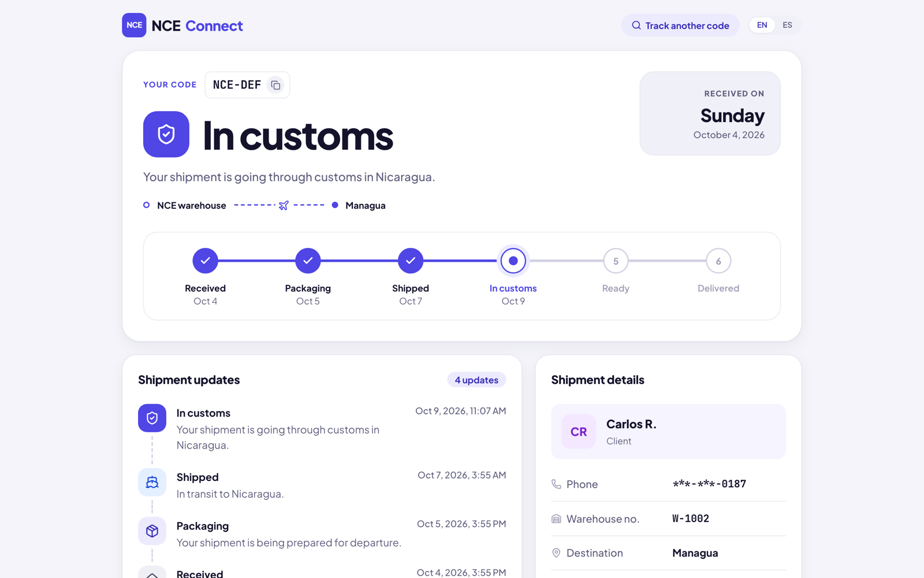Image resolution: width=924 pixels, height=578 pixels.
Task: Click the Shipped update ship icon
Action: (152, 482)
